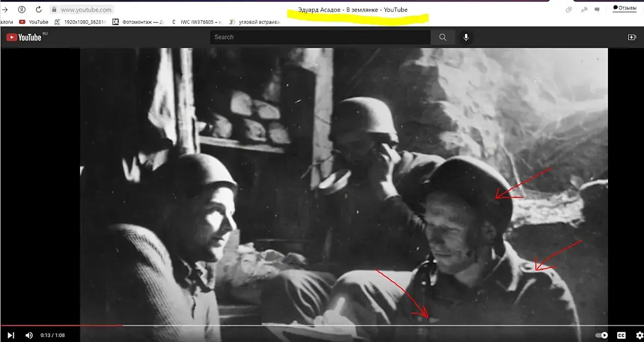Reload the current page

39,9
